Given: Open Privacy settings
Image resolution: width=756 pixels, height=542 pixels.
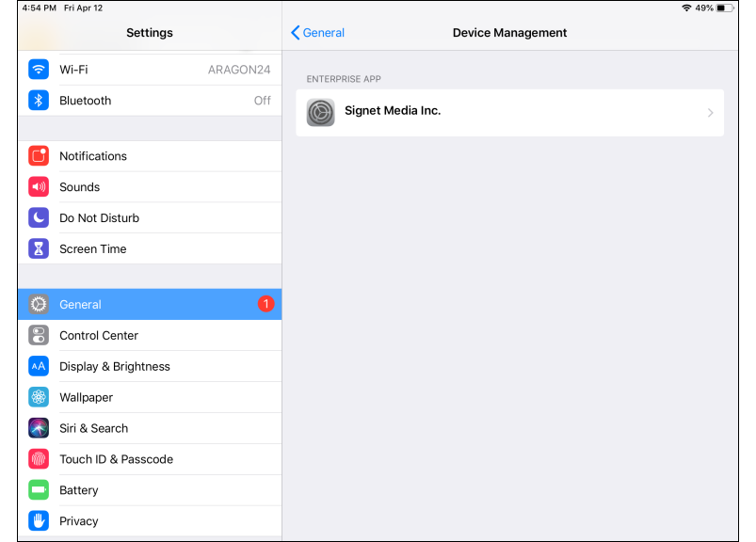Looking at the screenshot, I should coord(79,521).
